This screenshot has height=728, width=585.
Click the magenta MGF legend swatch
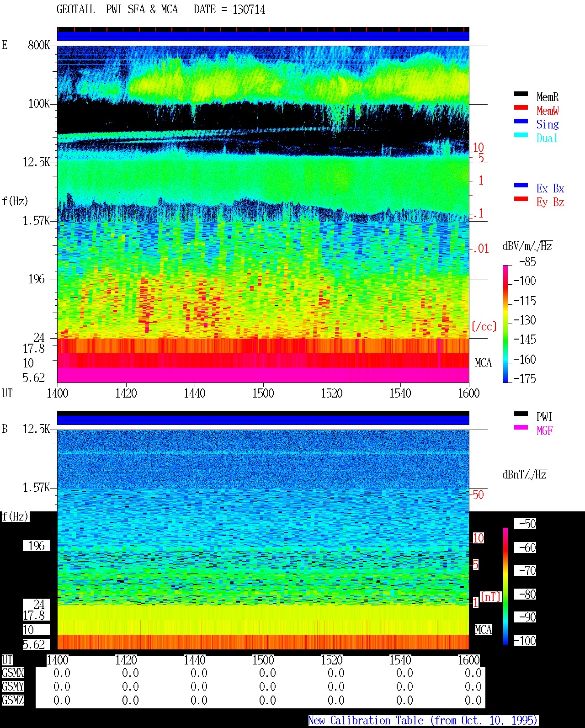tap(521, 428)
